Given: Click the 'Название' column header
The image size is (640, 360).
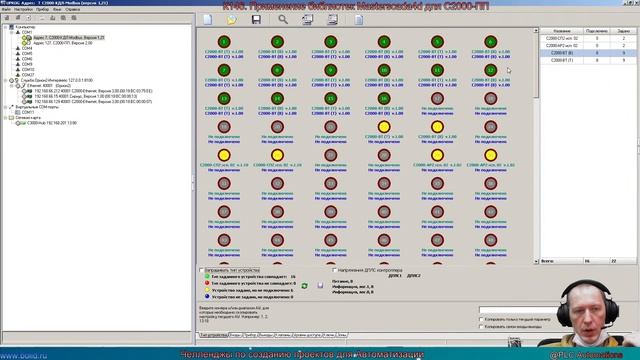Looking at the screenshot, I should point(562,31).
